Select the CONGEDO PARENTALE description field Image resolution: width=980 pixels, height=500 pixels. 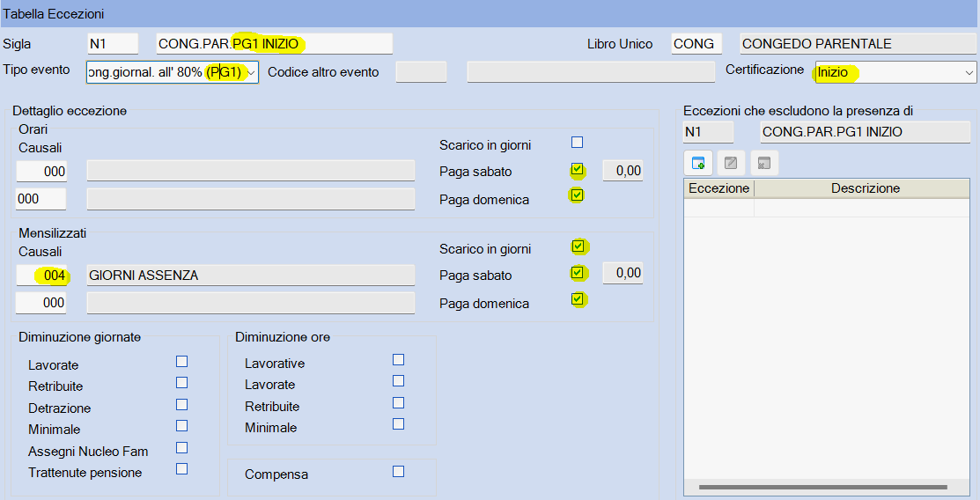pos(858,44)
